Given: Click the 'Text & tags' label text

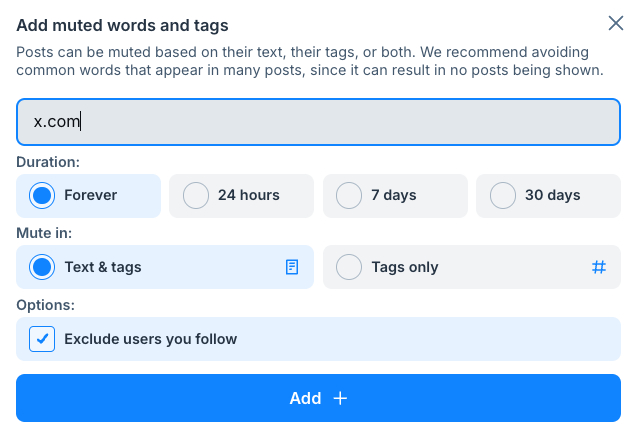Looking at the screenshot, I should click(x=103, y=267).
